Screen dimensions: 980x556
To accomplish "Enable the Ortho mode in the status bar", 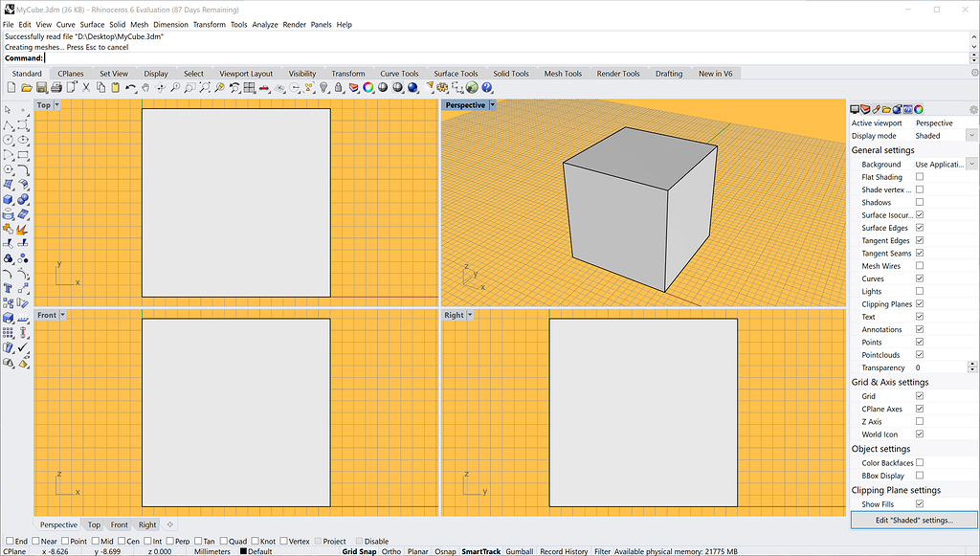I will point(390,551).
